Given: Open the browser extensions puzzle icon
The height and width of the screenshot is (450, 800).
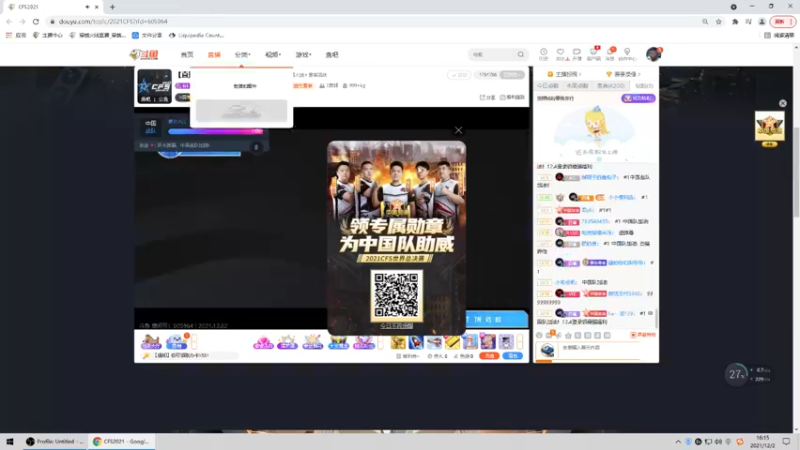Looking at the screenshot, I should [735, 21].
